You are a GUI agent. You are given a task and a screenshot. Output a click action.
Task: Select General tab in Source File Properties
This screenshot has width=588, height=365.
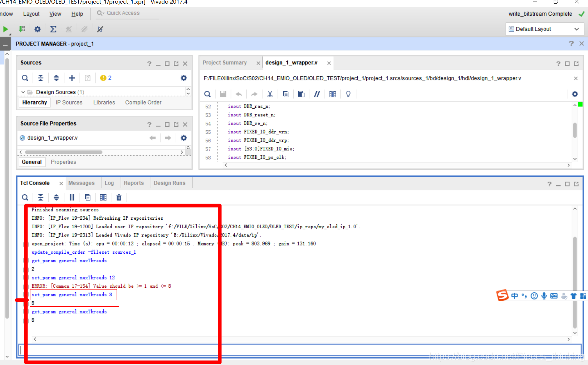click(x=31, y=162)
